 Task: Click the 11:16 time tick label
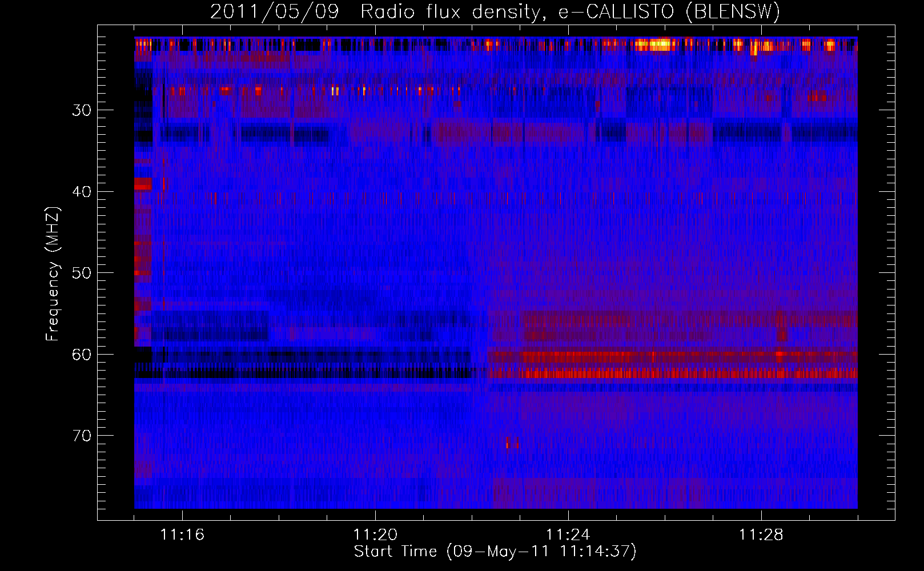tap(182, 535)
